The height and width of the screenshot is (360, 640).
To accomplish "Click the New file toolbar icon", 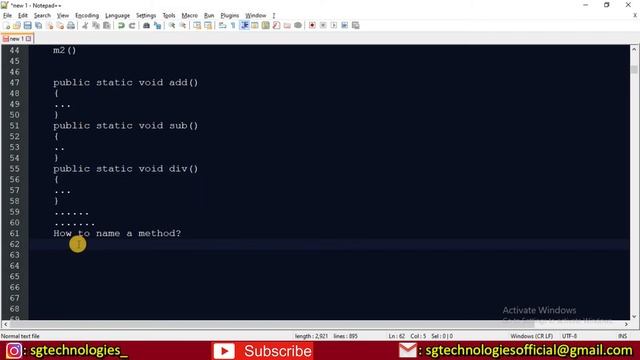I will [x=7, y=25].
